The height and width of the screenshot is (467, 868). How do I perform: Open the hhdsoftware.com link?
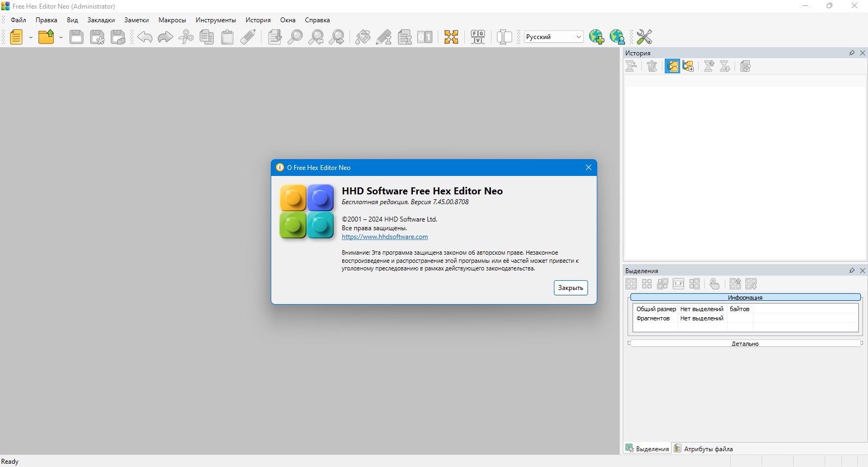[x=385, y=237]
